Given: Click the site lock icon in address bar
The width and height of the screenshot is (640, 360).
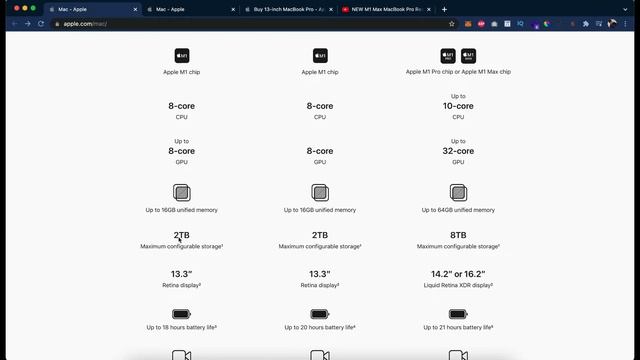Looking at the screenshot, I should [x=57, y=24].
